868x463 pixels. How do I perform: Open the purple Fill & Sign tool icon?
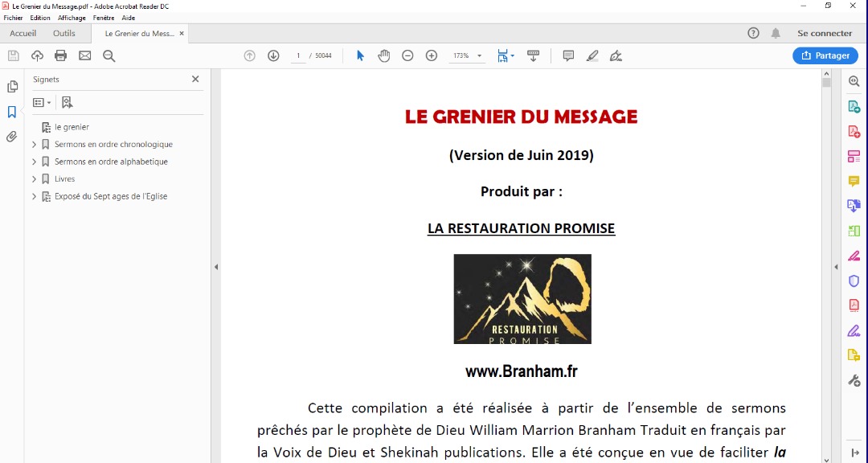[x=854, y=331]
